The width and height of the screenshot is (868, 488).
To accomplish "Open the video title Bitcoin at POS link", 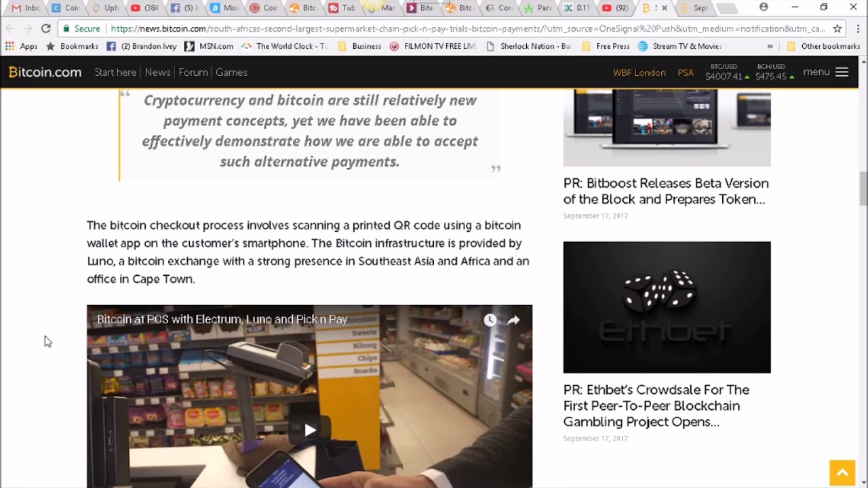I will 222,319.
